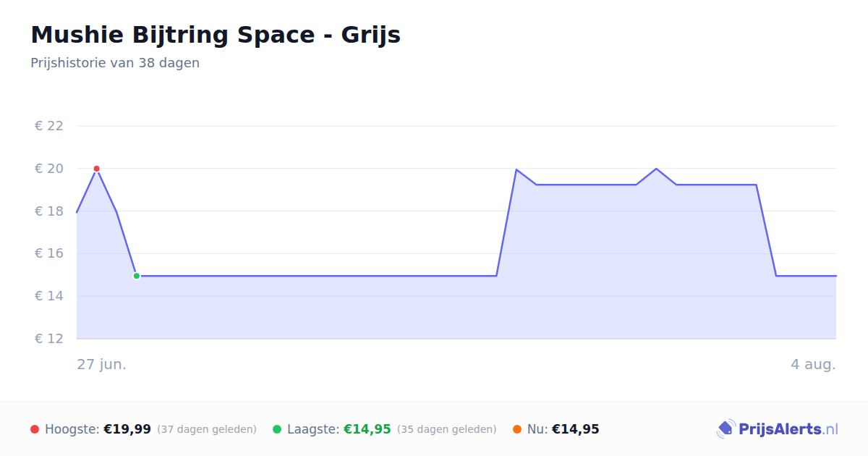Screen dimensions: 868x456
Task: Click the € 20 y-axis label
Action: [49, 169]
